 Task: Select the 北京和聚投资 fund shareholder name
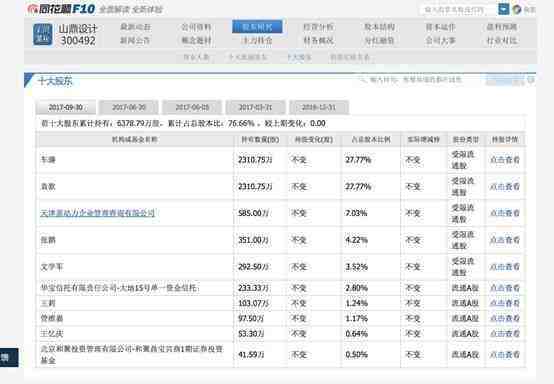(x=132, y=355)
